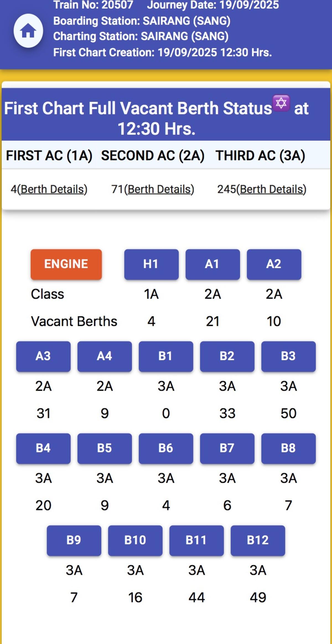Open coach B12

(258, 540)
